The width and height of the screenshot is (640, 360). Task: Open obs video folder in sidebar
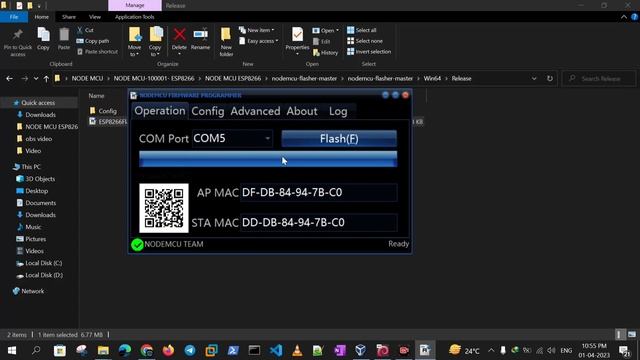38,139
